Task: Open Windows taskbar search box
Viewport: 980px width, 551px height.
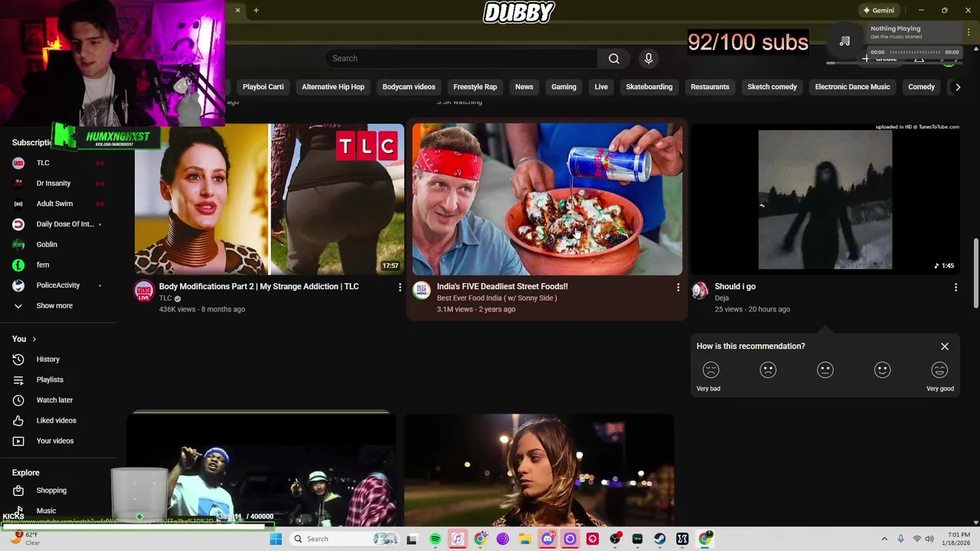Action: (346, 539)
